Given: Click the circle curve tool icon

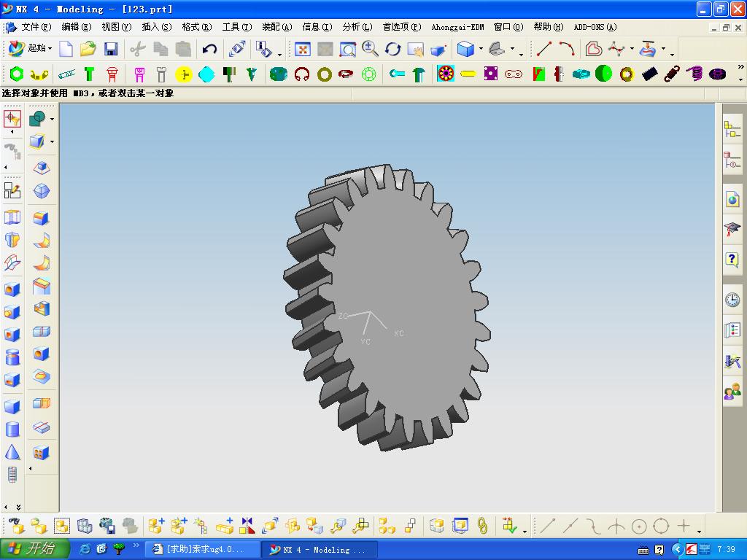Looking at the screenshot, I should tap(639, 526).
